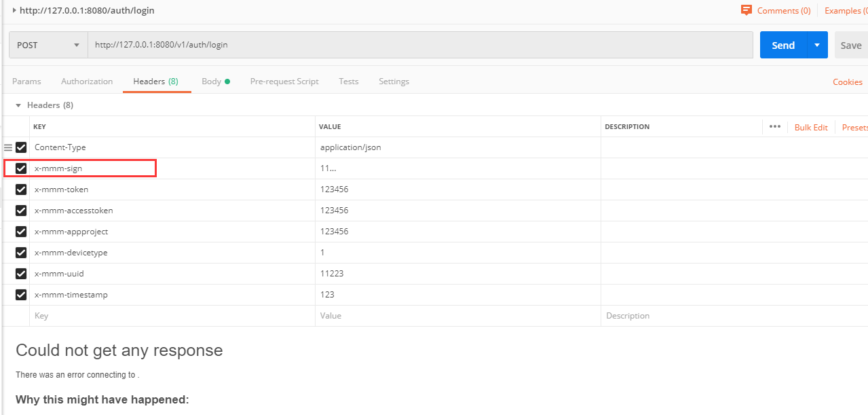This screenshot has height=415, width=868.
Task: Click the Bulk Edit link
Action: 811,128
